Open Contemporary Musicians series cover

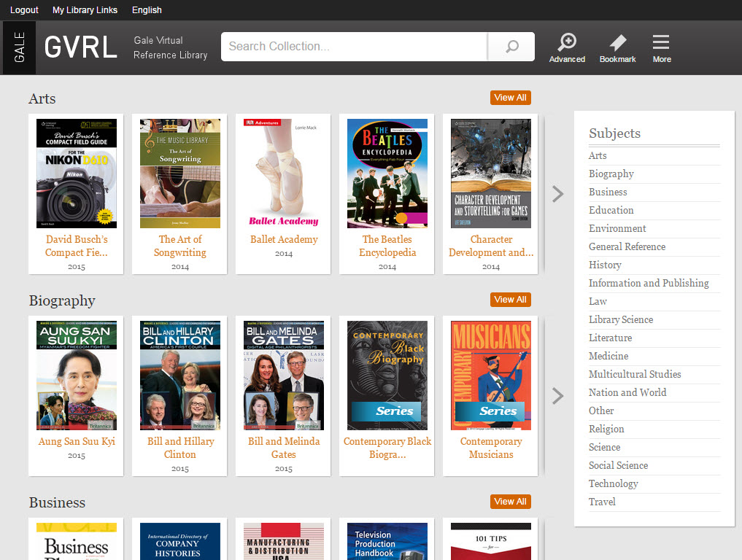point(491,376)
